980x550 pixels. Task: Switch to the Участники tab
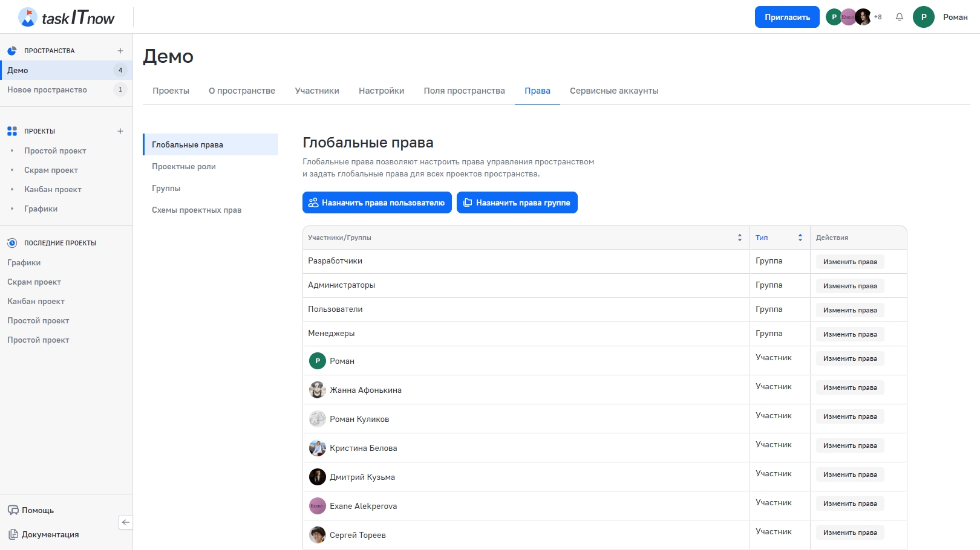(317, 91)
